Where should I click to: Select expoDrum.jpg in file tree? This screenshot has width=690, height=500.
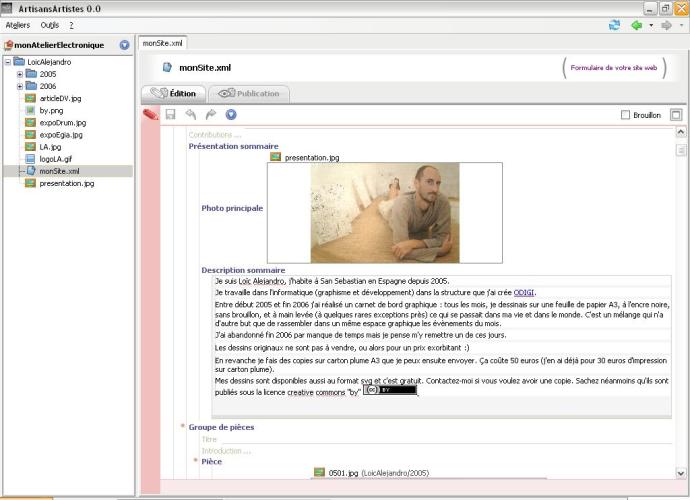[x=62, y=123]
